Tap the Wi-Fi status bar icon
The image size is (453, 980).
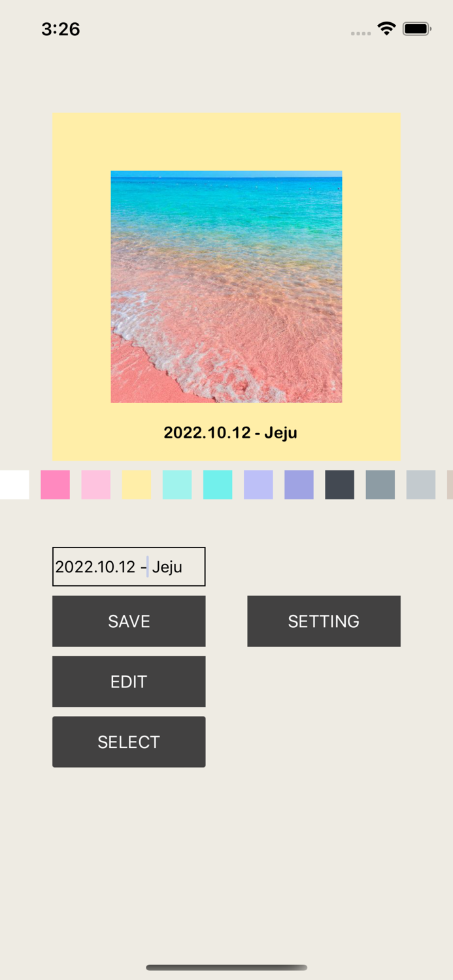(x=386, y=28)
